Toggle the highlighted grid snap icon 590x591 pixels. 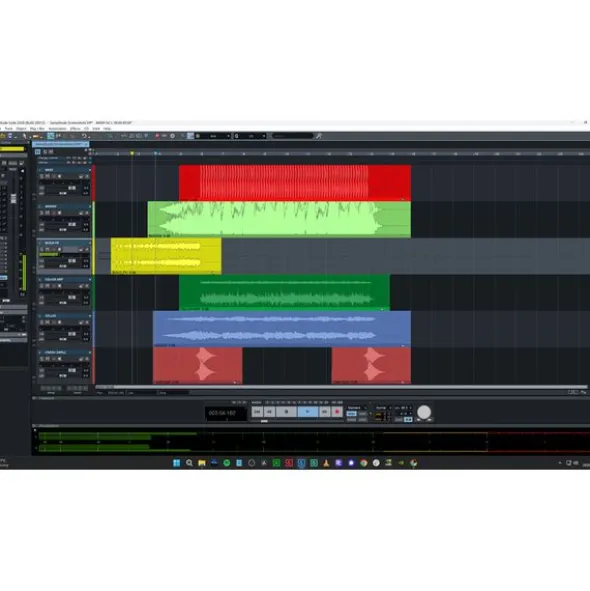[190, 136]
